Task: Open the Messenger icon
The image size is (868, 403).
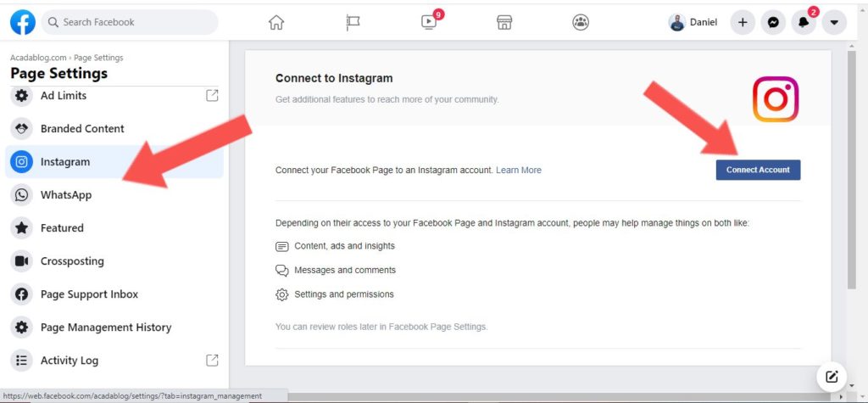Action: pyautogui.click(x=773, y=22)
